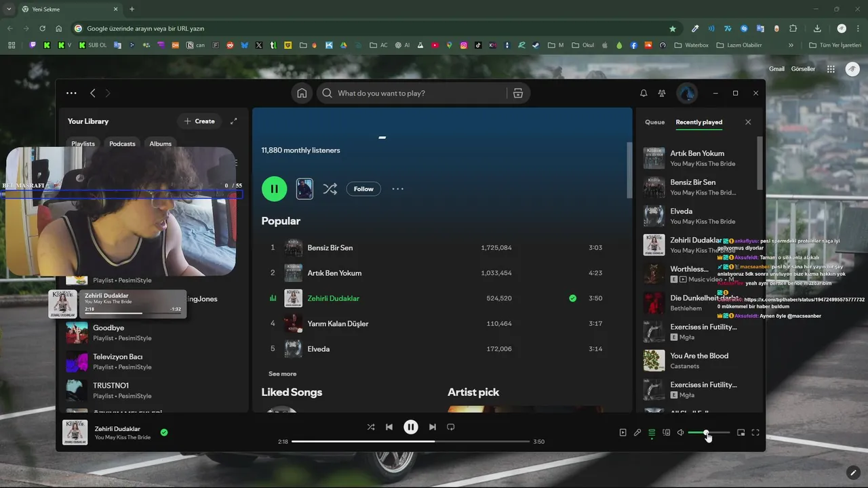The height and width of the screenshot is (488, 868).
Task: Select the Recently played tab
Action: [x=699, y=122]
